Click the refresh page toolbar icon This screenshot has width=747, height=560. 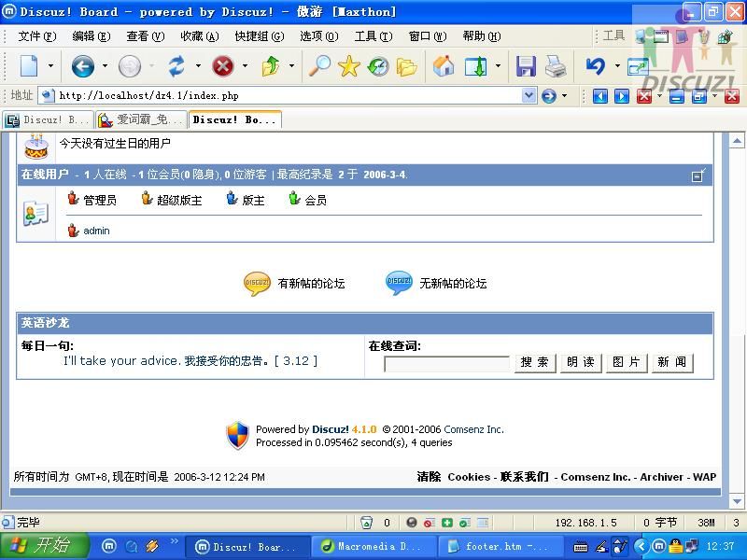coord(176,65)
